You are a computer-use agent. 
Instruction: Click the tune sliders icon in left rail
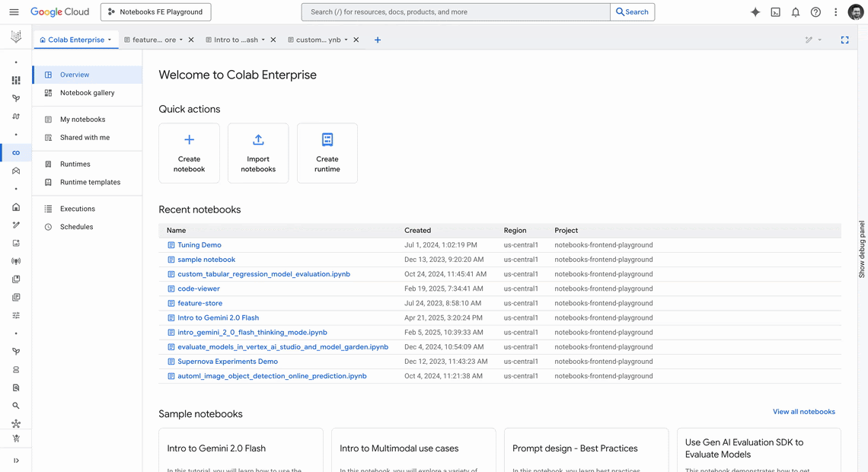pyautogui.click(x=16, y=315)
